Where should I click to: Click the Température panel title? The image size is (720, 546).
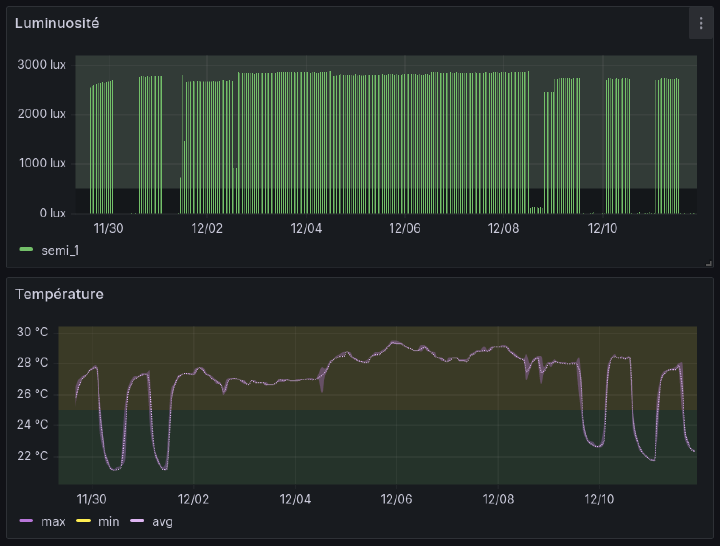(59, 294)
